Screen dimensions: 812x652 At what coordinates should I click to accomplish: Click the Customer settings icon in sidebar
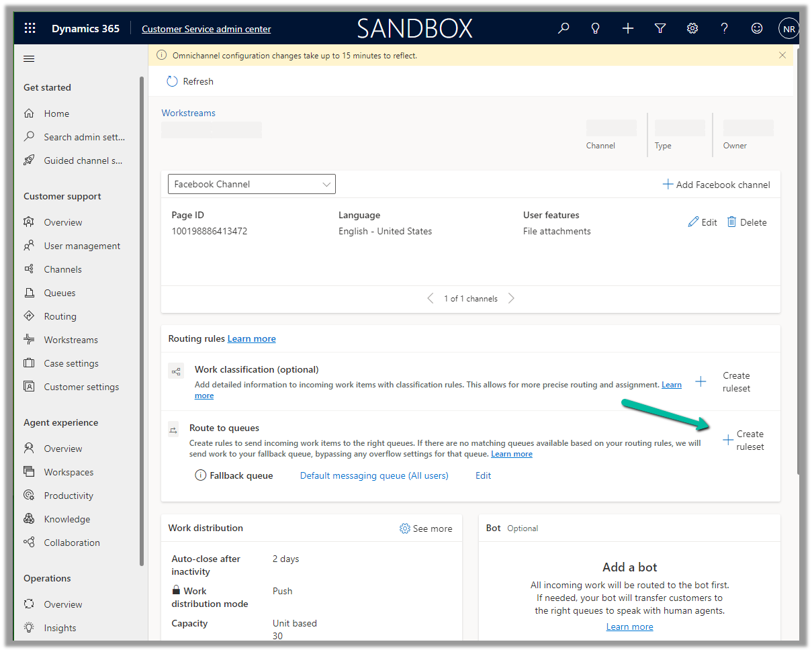29,387
